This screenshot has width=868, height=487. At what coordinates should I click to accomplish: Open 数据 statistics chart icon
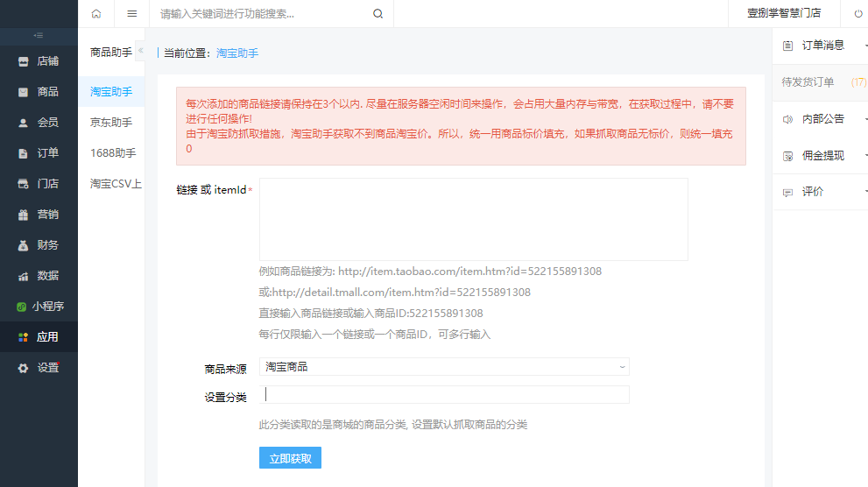24,276
